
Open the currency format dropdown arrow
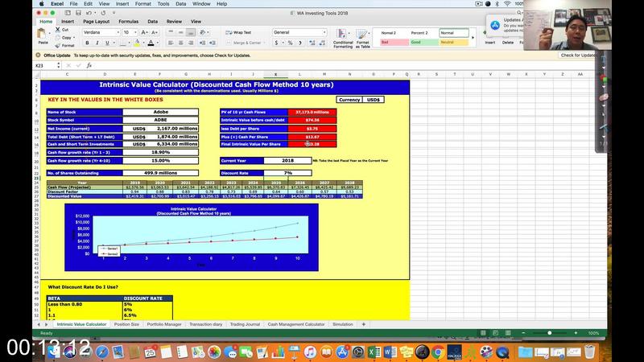283,43
